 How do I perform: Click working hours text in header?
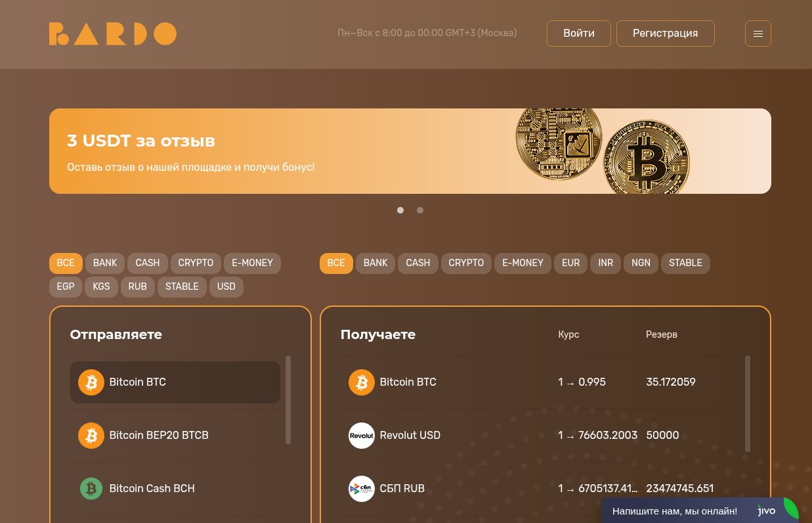pos(427,33)
